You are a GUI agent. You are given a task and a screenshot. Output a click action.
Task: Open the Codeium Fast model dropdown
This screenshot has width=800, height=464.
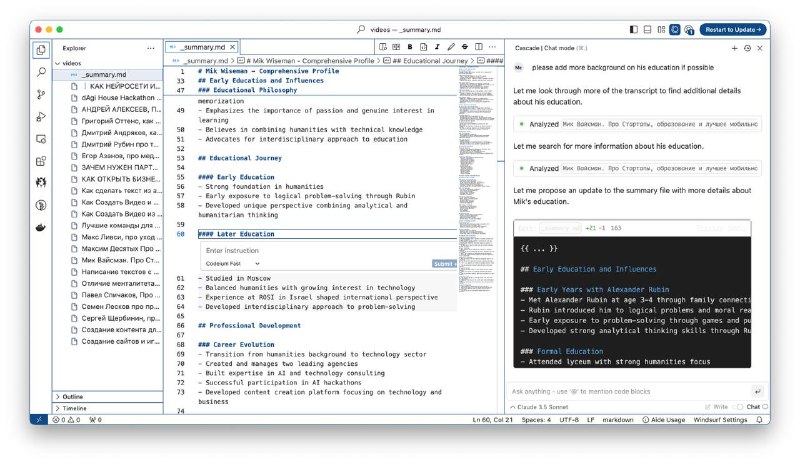tap(233, 264)
